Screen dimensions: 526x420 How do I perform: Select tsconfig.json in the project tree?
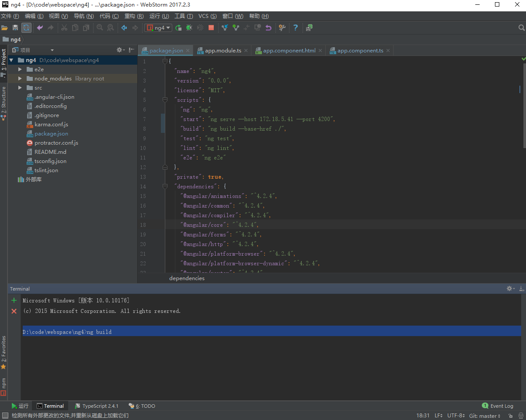click(x=50, y=161)
